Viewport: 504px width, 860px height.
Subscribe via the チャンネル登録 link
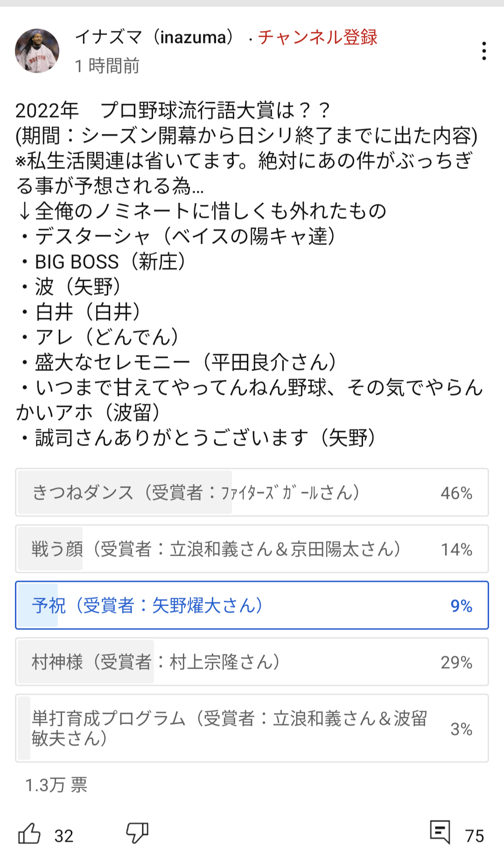coord(317,37)
